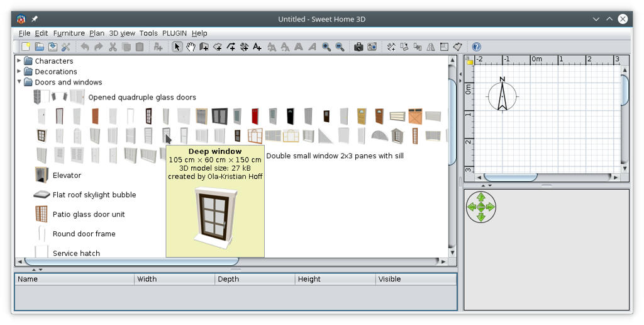Open the Edit menu
The height and width of the screenshot is (325, 644).
tap(41, 33)
